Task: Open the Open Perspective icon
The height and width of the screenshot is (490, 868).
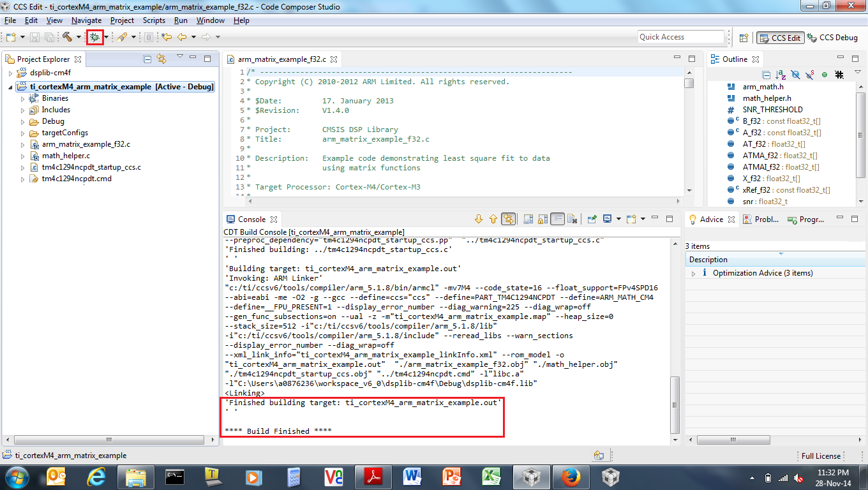Action: pos(743,38)
